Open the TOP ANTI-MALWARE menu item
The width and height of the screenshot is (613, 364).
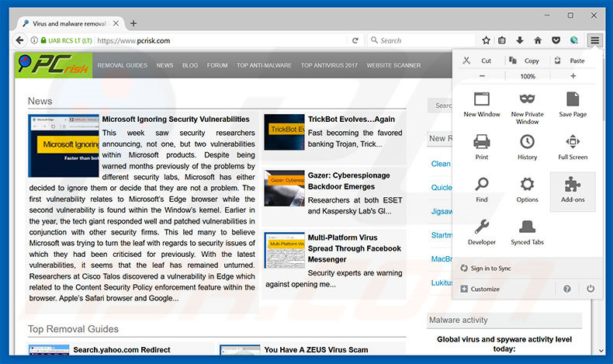(x=264, y=65)
